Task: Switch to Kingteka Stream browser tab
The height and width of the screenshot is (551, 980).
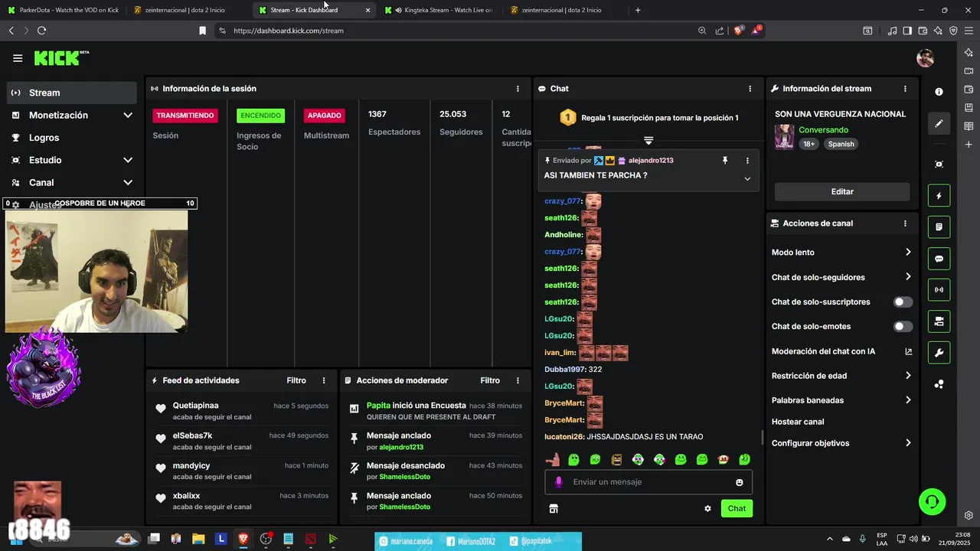Action: pos(441,10)
